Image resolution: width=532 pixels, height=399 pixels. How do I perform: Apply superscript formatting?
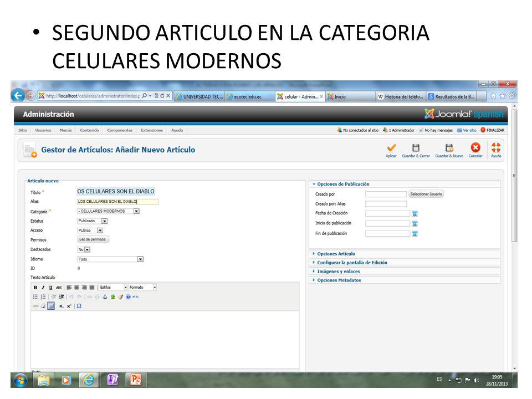click(x=69, y=306)
